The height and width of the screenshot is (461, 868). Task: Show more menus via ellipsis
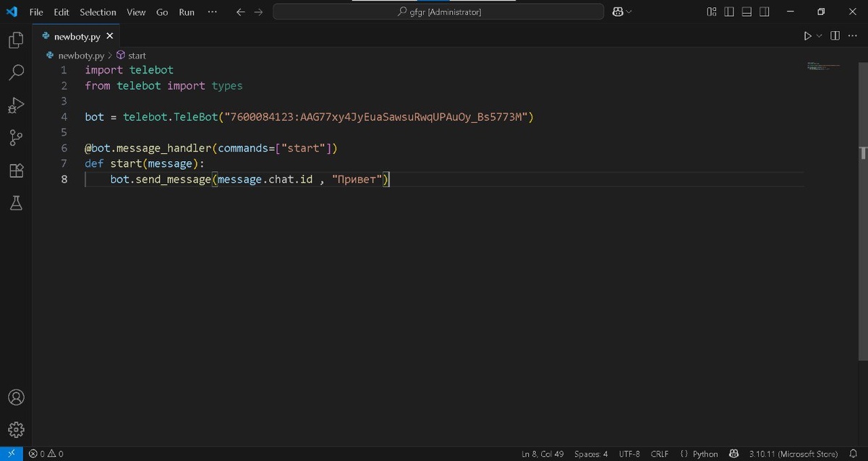click(x=212, y=12)
